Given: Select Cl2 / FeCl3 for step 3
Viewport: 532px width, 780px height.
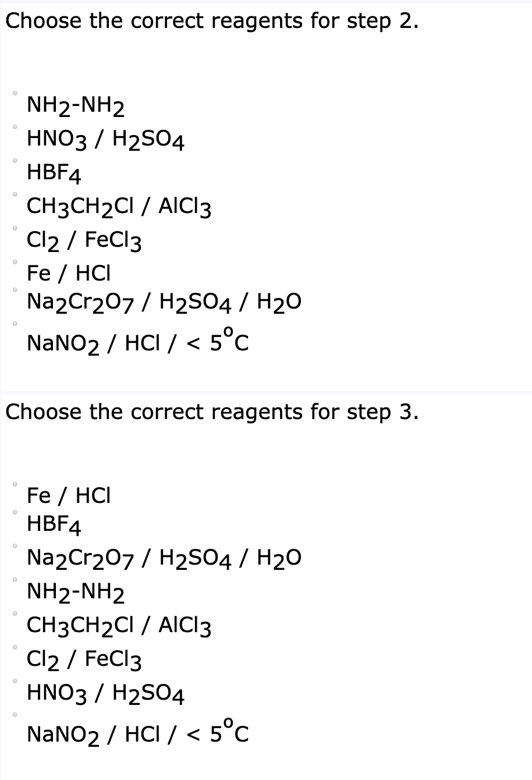Looking at the screenshot, I should tap(14, 648).
